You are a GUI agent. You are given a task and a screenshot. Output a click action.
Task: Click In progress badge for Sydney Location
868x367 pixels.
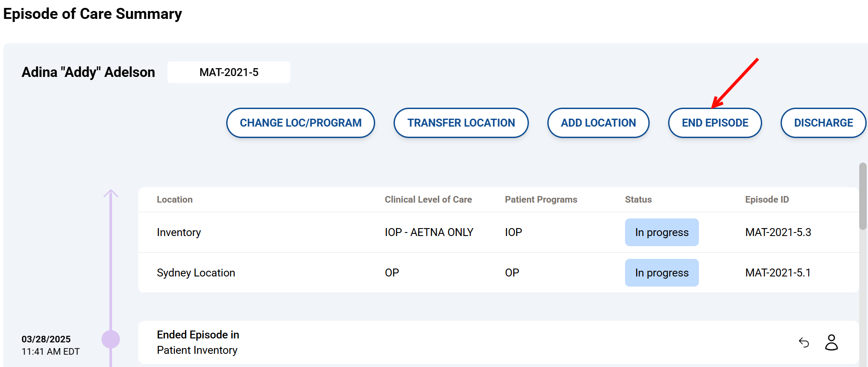[662, 273]
